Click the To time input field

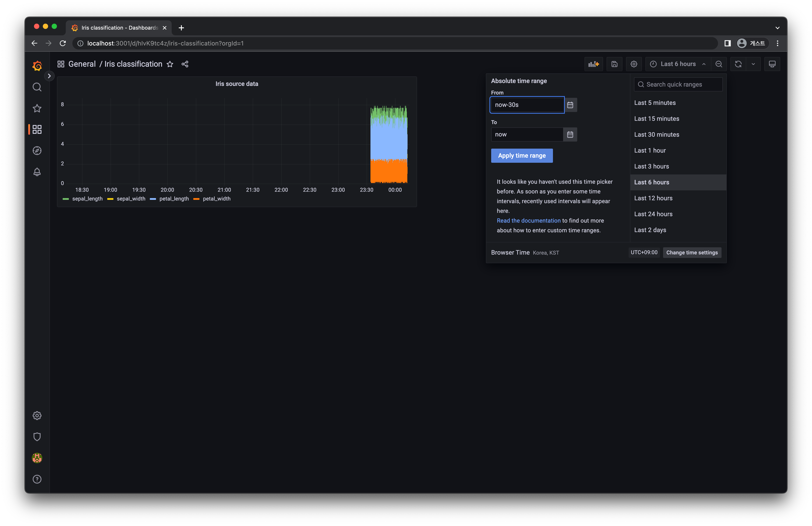click(527, 134)
